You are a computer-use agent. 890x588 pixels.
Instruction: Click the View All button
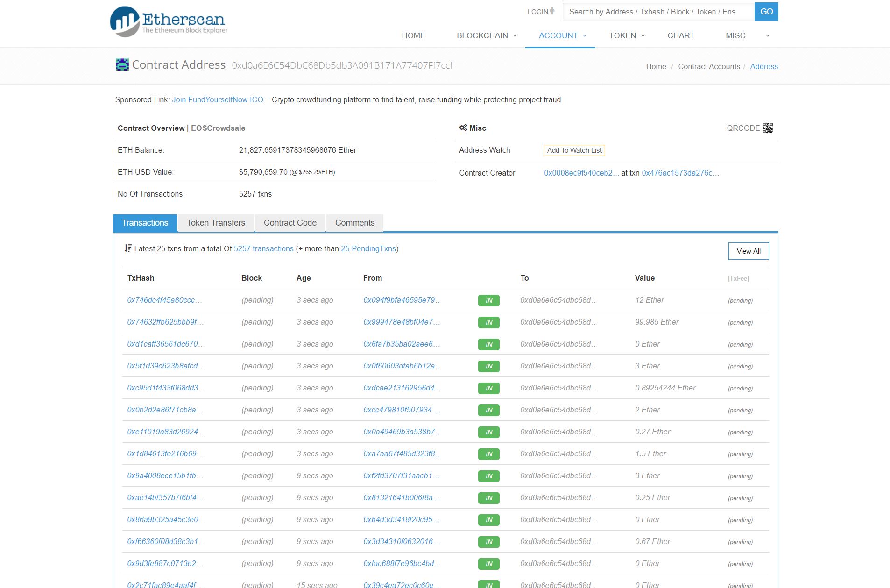[749, 251]
